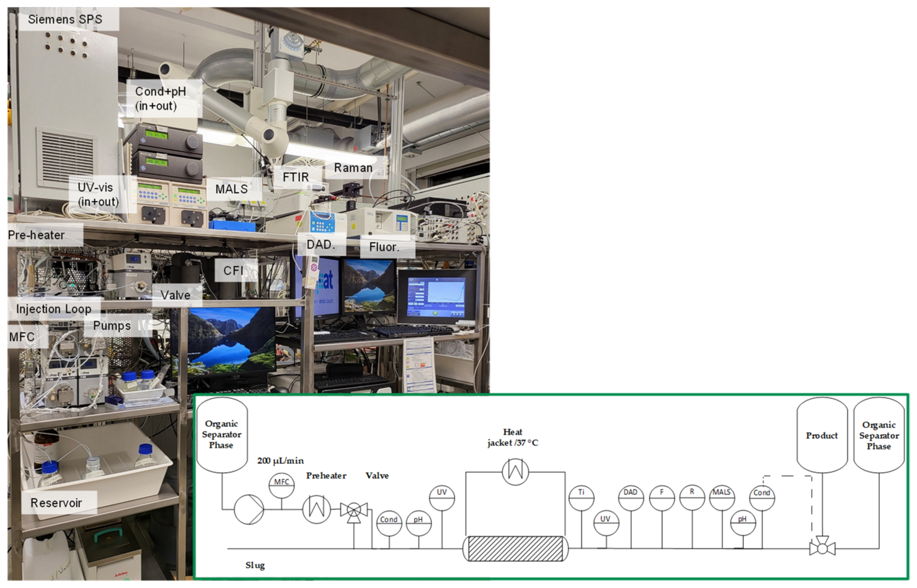The image size is (917, 588).
Task: Select the Injection Loop label
Action: click(x=54, y=309)
